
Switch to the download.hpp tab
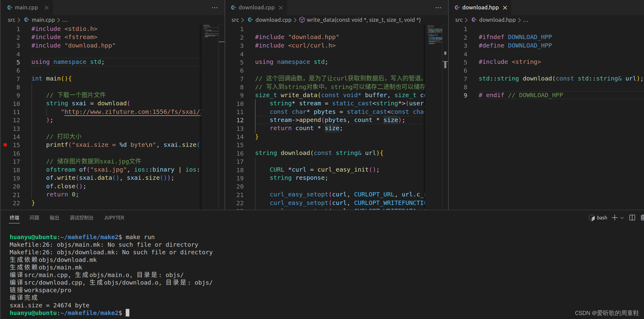[480, 8]
